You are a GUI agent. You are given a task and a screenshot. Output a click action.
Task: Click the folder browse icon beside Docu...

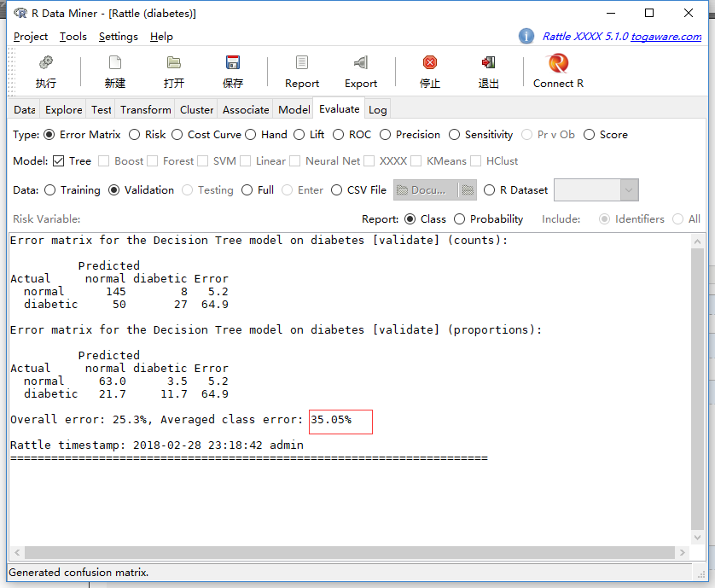[x=468, y=190]
